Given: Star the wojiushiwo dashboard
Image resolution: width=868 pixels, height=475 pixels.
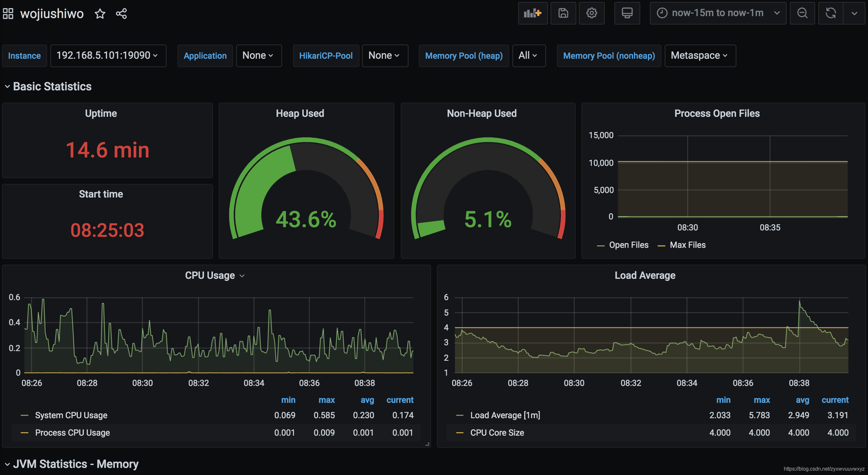Looking at the screenshot, I should coord(100,14).
